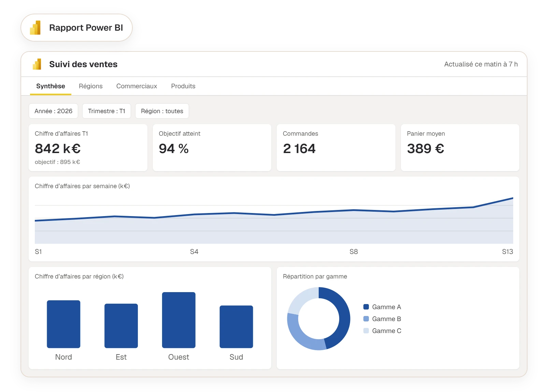Viewport: 548px width, 392px height.
Task: Open the Région : toutes filter
Action: [162, 111]
